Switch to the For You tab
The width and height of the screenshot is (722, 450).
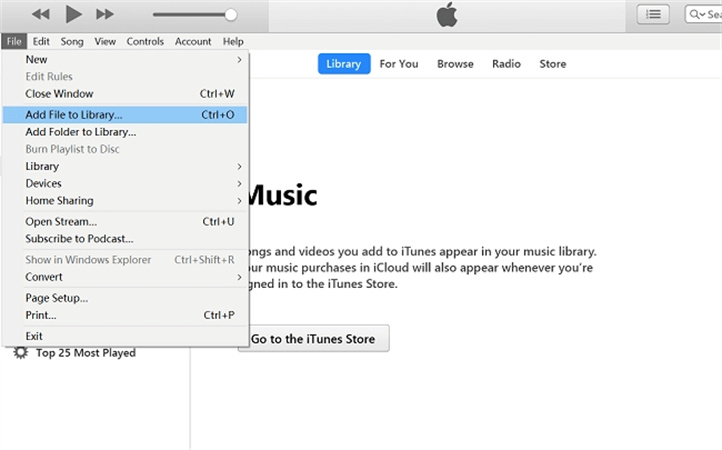click(399, 64)
